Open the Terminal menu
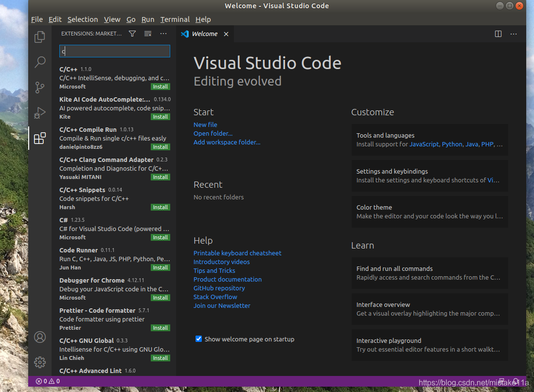 coord(175,19)
